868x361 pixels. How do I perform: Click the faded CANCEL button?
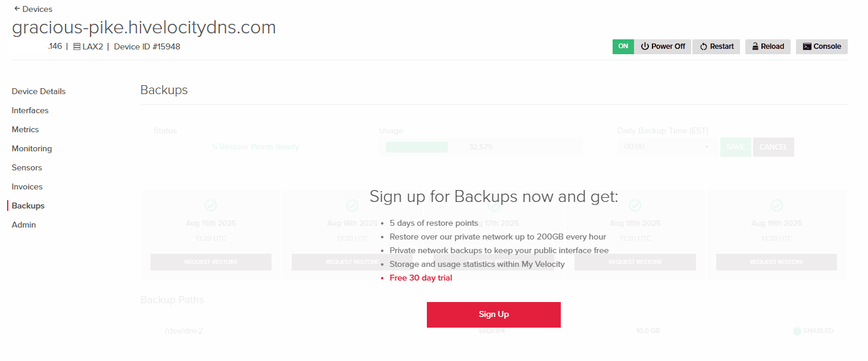tap(773, 147)
